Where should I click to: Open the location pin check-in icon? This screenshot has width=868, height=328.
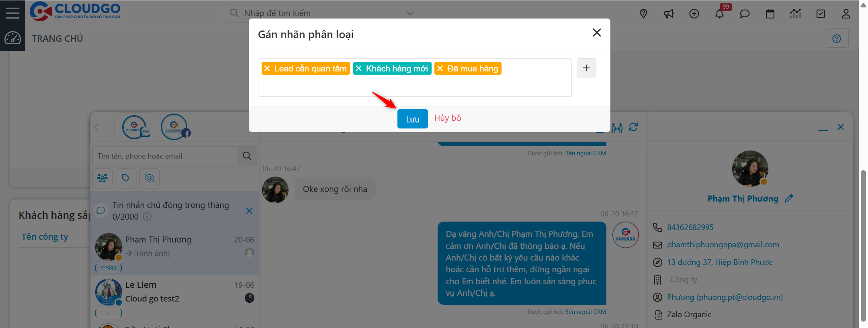(x=643, y=14)
